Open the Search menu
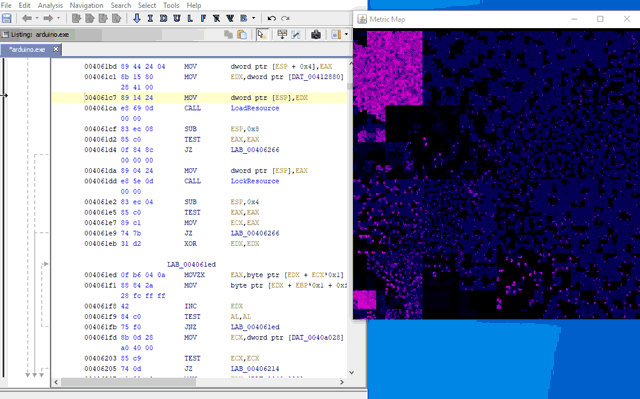The width and height of the screenshot is (640, 399). tap(121, 5)
